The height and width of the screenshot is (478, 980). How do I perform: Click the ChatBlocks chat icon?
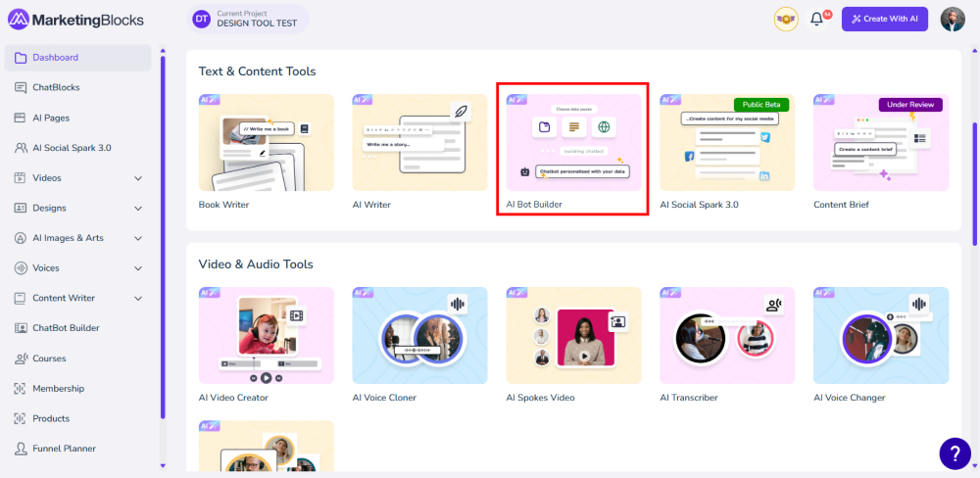[x=21, y=87]
